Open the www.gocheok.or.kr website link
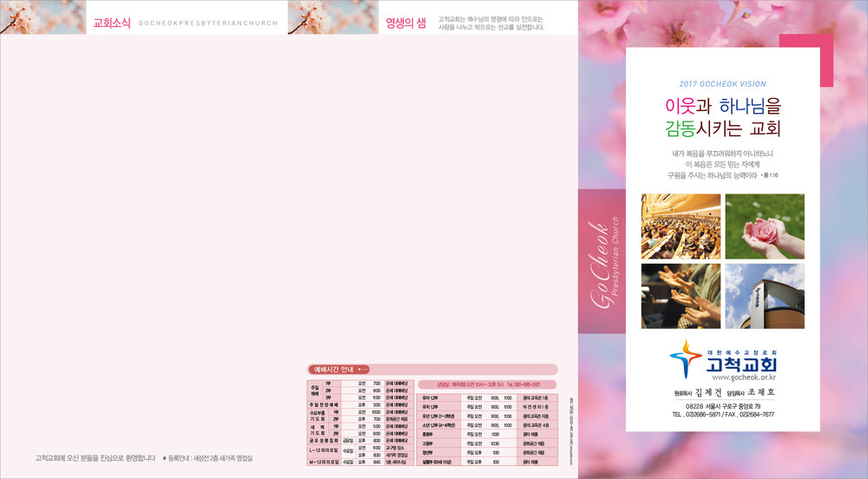This screenshot has width=868, height=479. [x=743, y=377]
